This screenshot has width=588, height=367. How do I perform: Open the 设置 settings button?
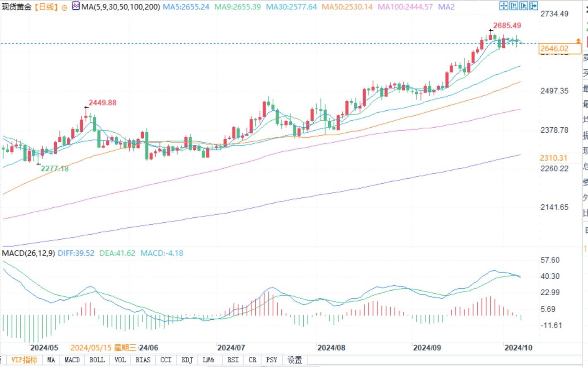[295, 360]
